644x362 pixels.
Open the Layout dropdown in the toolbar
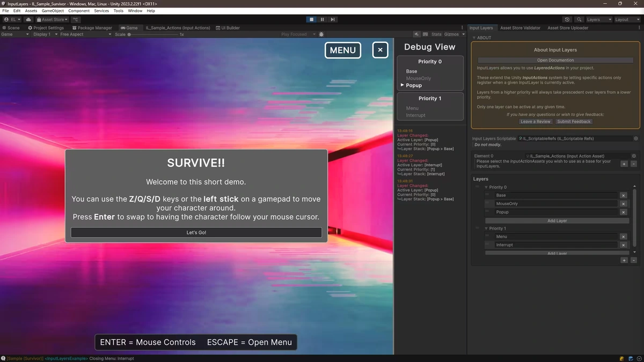[626, 19]
